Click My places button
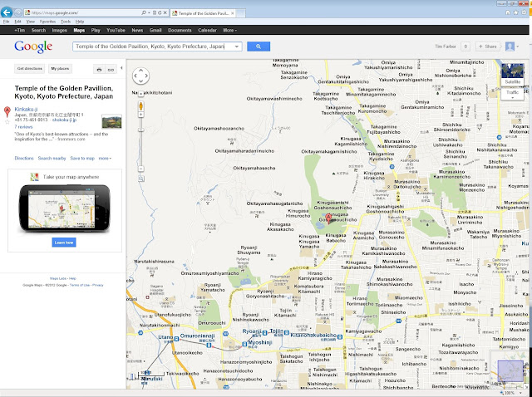The image size is (532, 397). click(60, 69)
